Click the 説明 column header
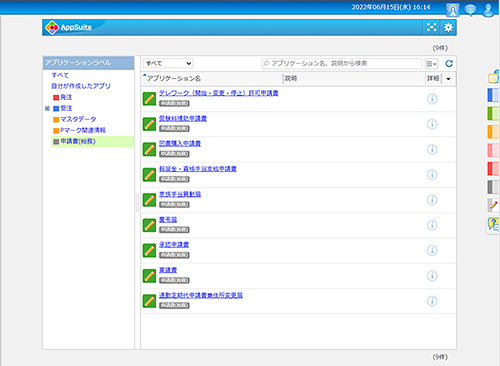This screenshot has height=366, width=500. point(291,78)
